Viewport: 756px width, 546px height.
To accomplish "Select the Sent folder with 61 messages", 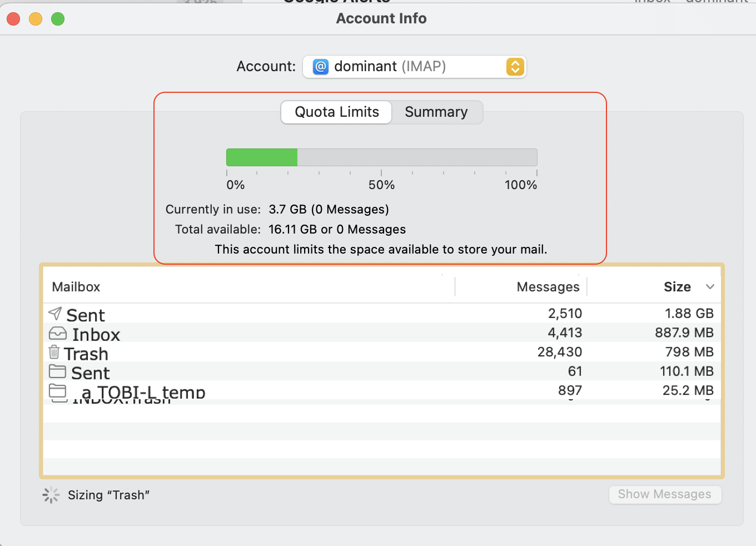I will click(382, 371).
